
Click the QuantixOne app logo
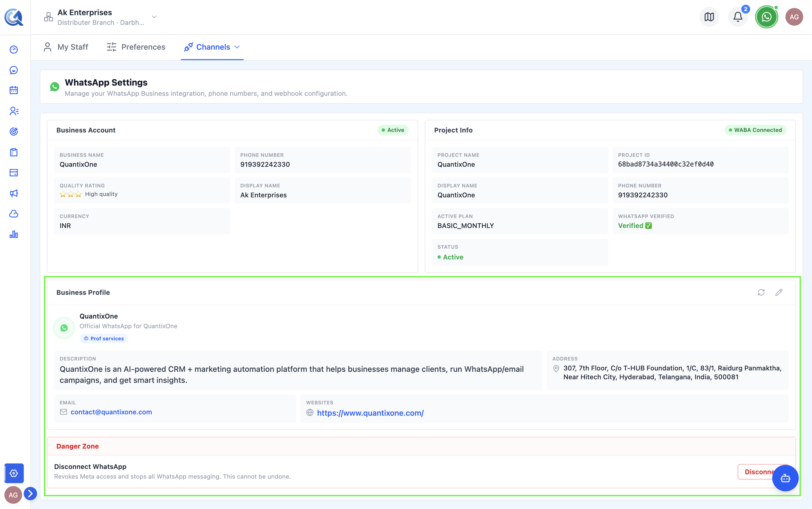point(14,17)
